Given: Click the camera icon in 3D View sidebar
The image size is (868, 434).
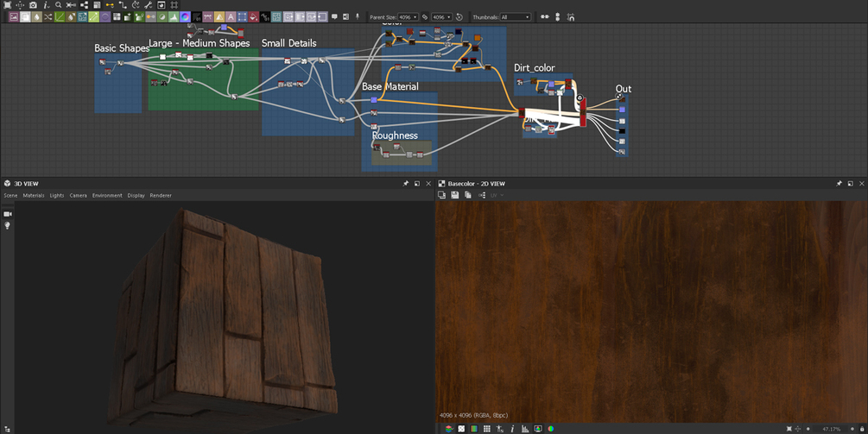Looking at the screenshot, I should (x=7, y=214).
